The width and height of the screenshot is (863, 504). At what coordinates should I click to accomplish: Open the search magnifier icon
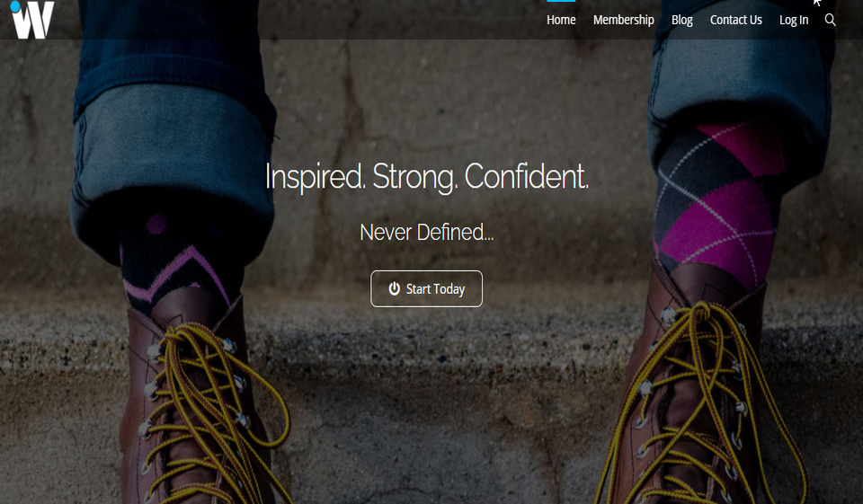[830, 21]
